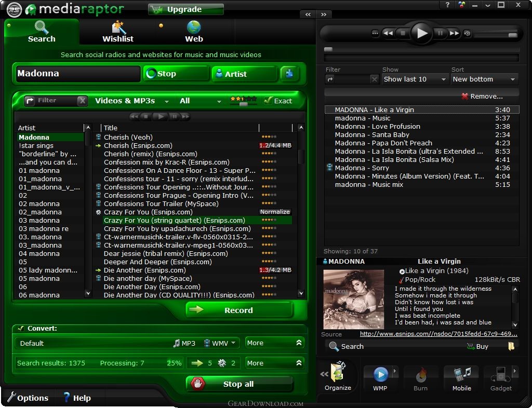Stop playback in the main player
Viewport: 532px width, 408px height.
[x=403, y=33]
